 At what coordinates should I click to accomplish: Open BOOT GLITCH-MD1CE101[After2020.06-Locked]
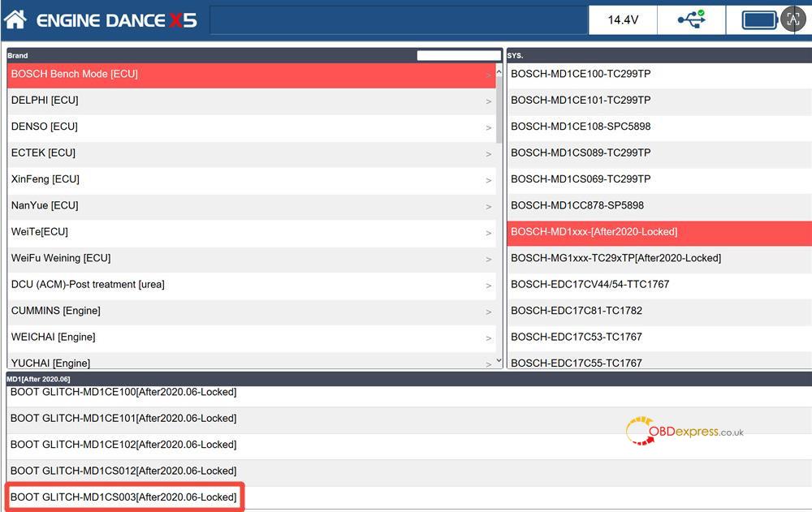click(x=409, y=419)
